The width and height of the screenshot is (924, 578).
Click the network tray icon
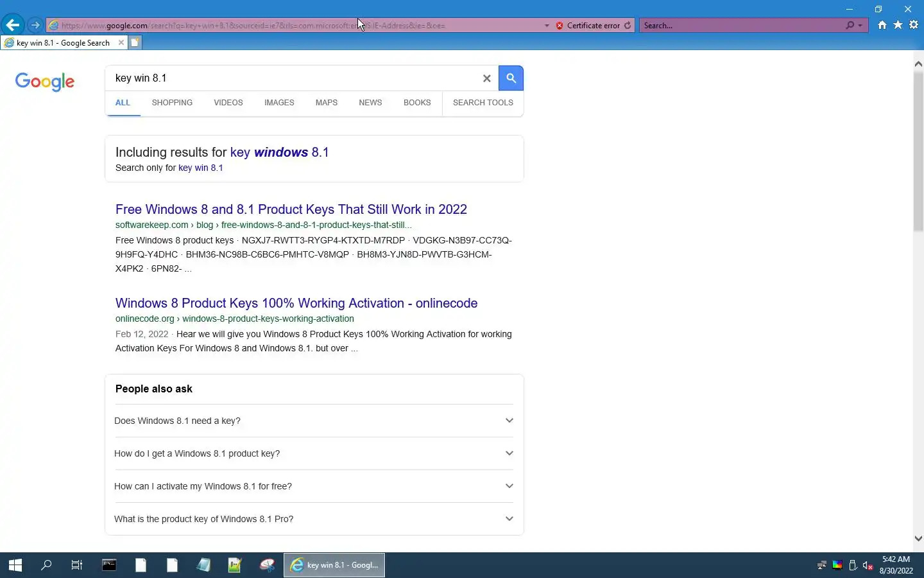tap(821, 566)
